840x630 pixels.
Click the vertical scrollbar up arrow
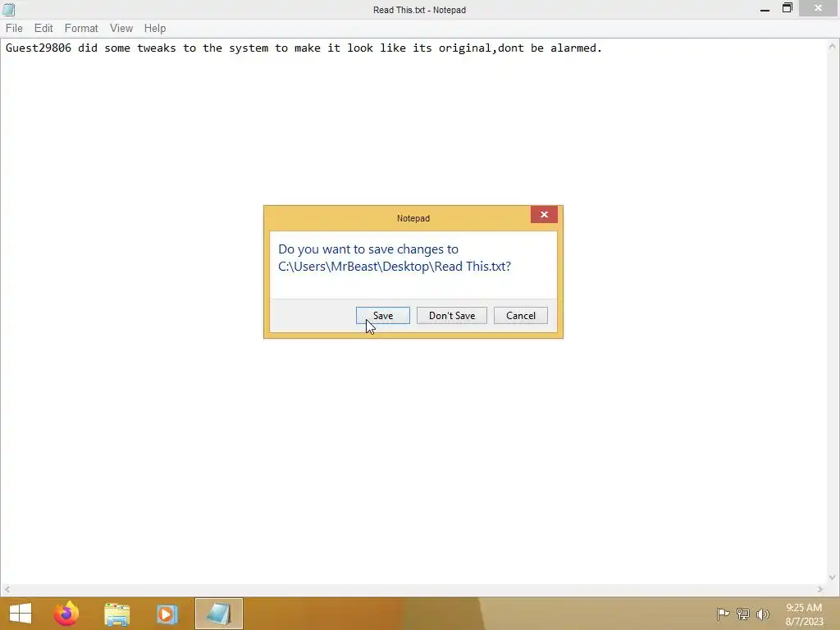click(832, 47)
